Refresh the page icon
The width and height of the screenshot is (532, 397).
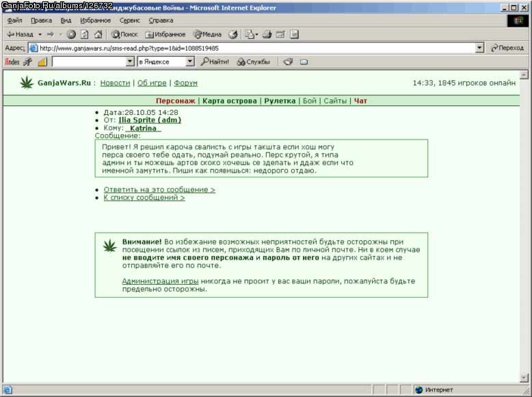pyautogui.click(x=85, y=34)
